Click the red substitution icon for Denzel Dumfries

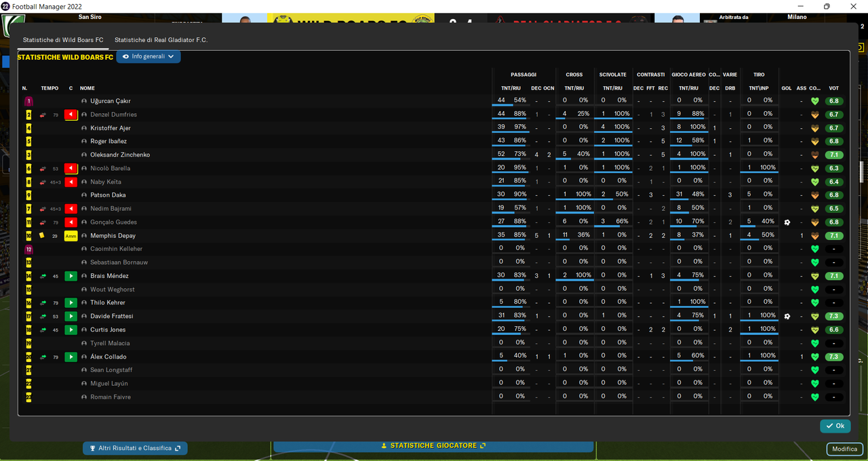tap(71, 115)
